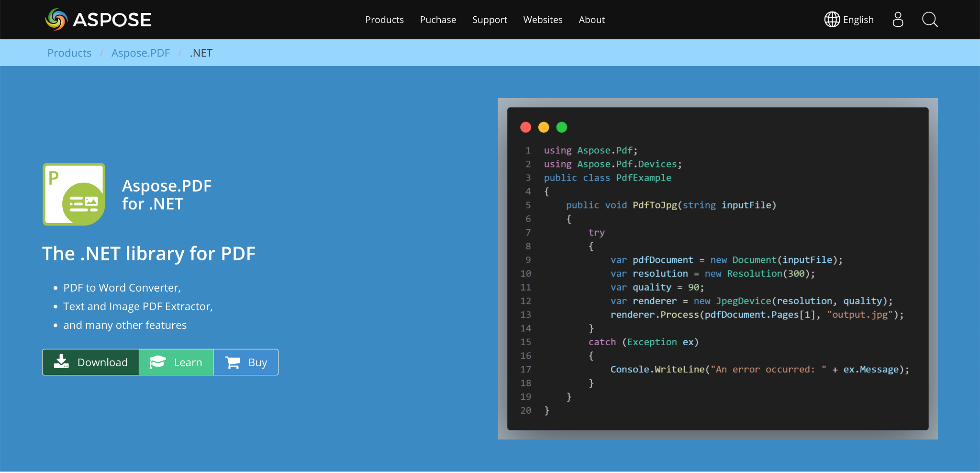The width and height of the screenshot is (980, 473).
Task: Click code line 'using Aspose.Pdf;'
Action: tap(590, 150)
